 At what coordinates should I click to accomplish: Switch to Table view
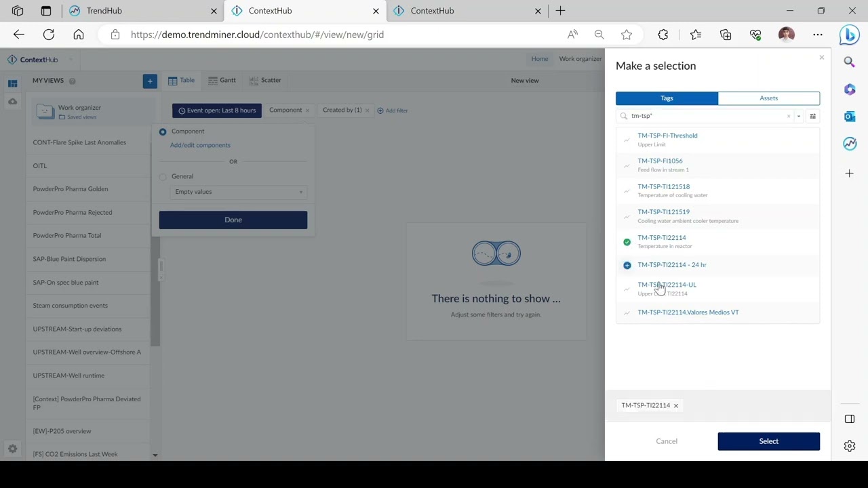(181, 80)
